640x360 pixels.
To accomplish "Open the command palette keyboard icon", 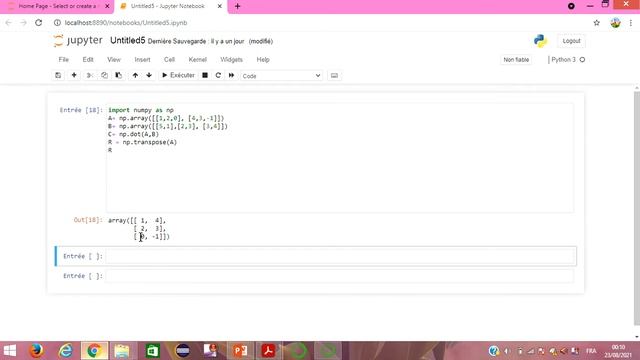I will 334,76.
